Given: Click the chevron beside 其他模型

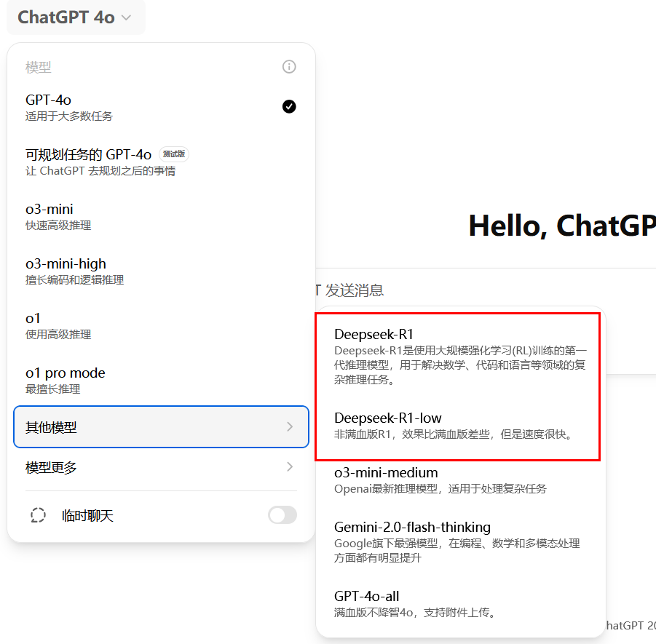Looking at the screenshot, I should [x=290, y=426].
